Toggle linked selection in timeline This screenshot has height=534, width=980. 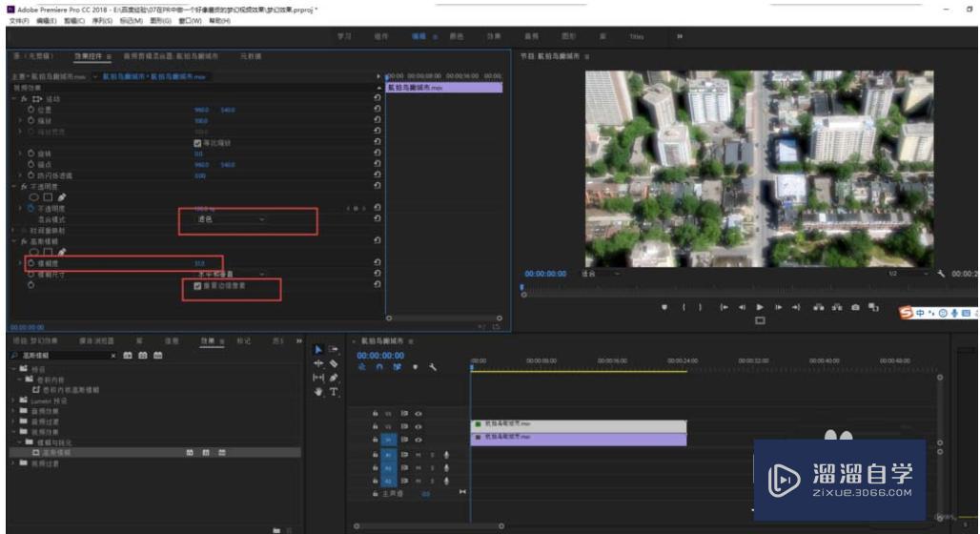397,367
